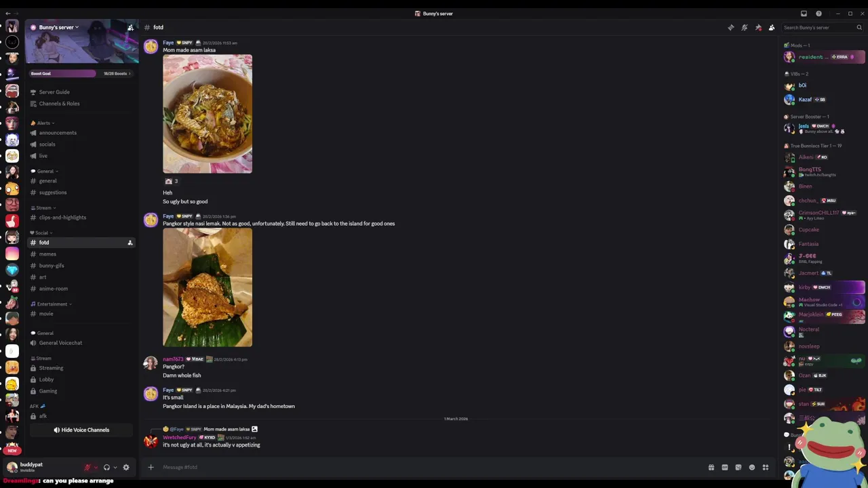Join General Voicechat voice channel
This screenshot has width=868, height=488.
click(60, 343)
